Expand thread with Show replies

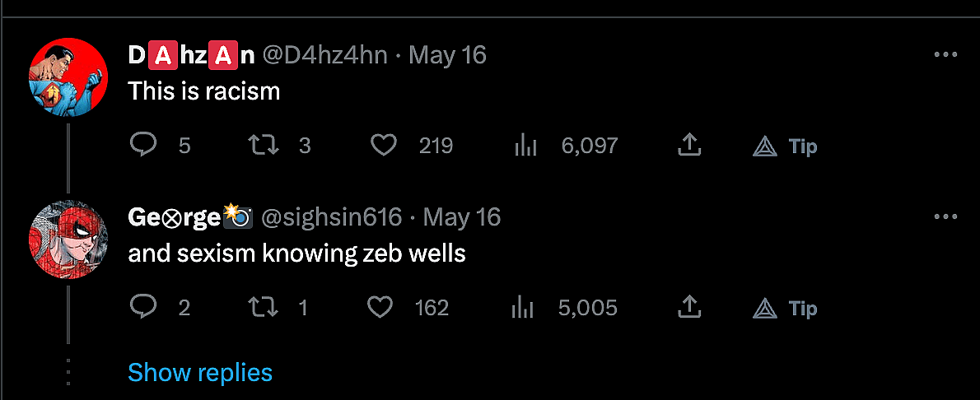(200, 372)
